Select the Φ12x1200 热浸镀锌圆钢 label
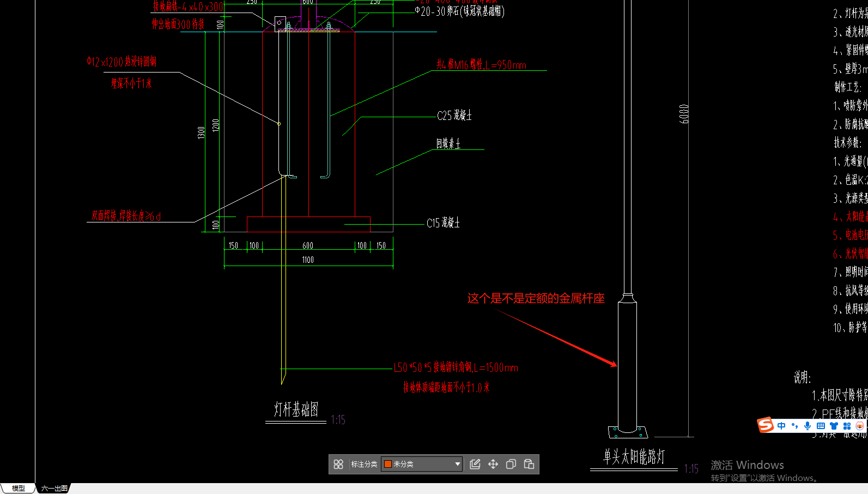 pyautogui.click(x=122, y=61)
